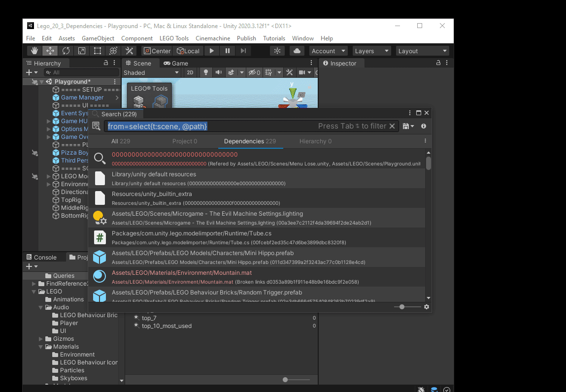566x392 pixels.
Task: Select the Rotate tool
Action: tap(66, 51)
